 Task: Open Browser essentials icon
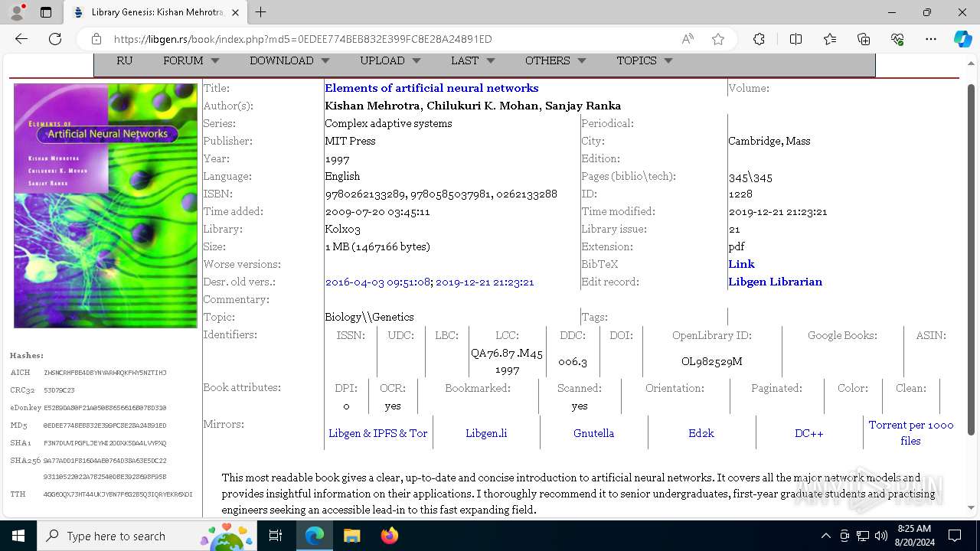[897, 39]
